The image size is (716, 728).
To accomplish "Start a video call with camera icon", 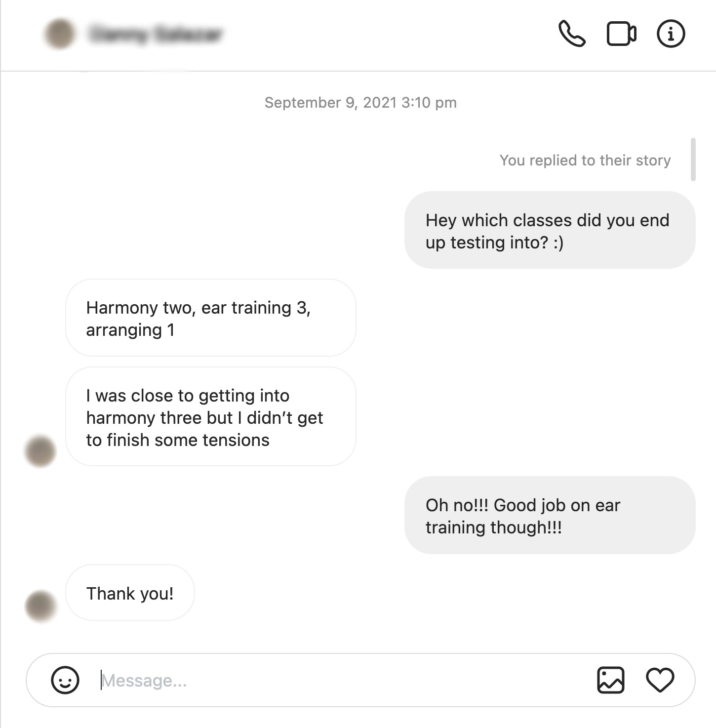I will [621, 34].
